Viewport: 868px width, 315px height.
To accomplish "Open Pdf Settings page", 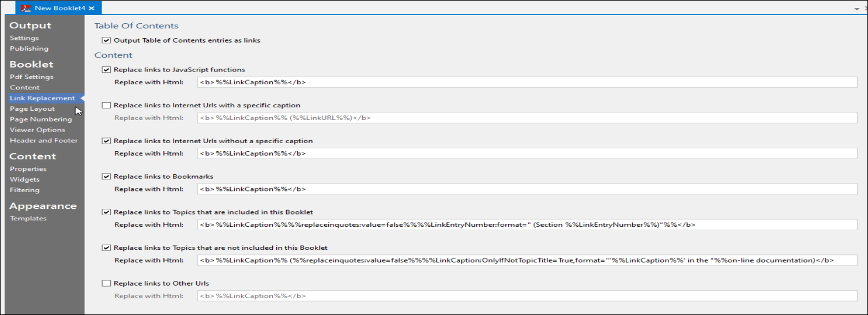I will [x=31, y=77].
